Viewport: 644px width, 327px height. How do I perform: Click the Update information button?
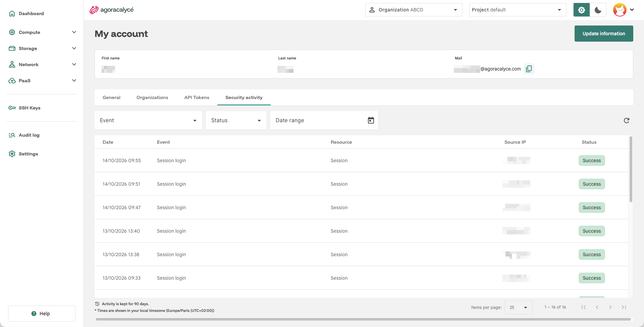pyautogui.click(x=604, y=34)
